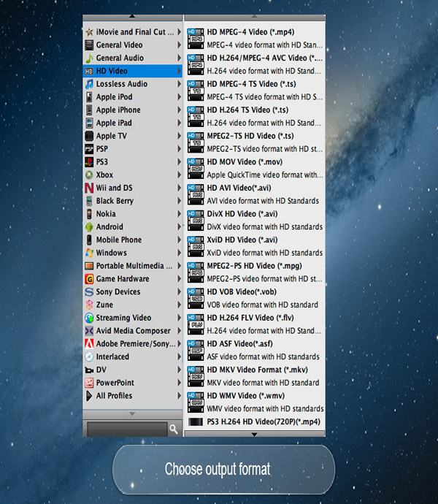Click the Interlaced disc icon

89,356
